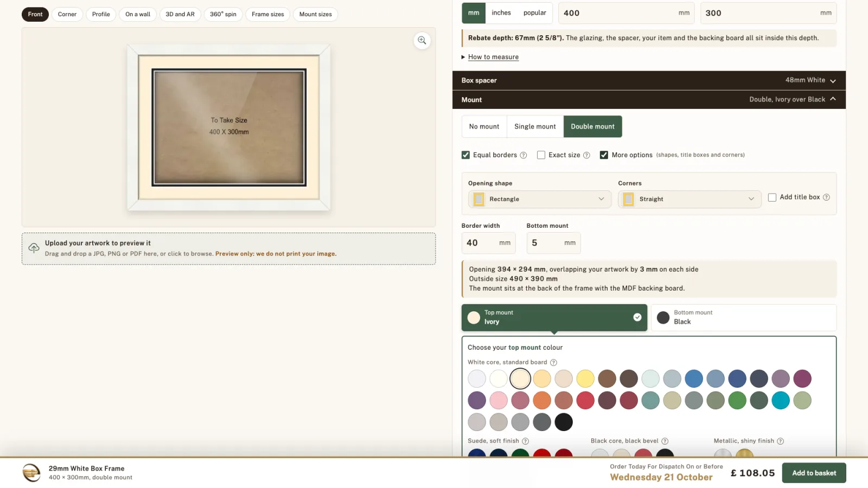
Task: Switch to the Profile view tab
Action: [x=101, y=14]
